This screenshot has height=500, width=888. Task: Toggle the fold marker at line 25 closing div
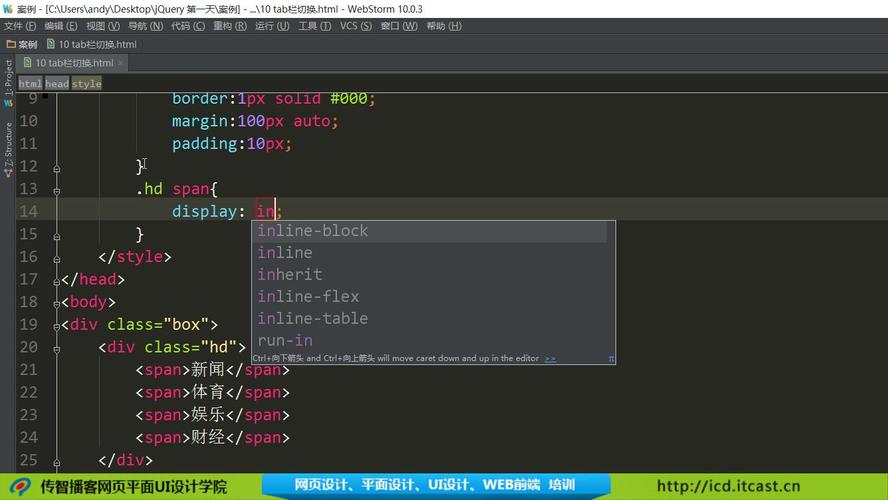(57, 463)
